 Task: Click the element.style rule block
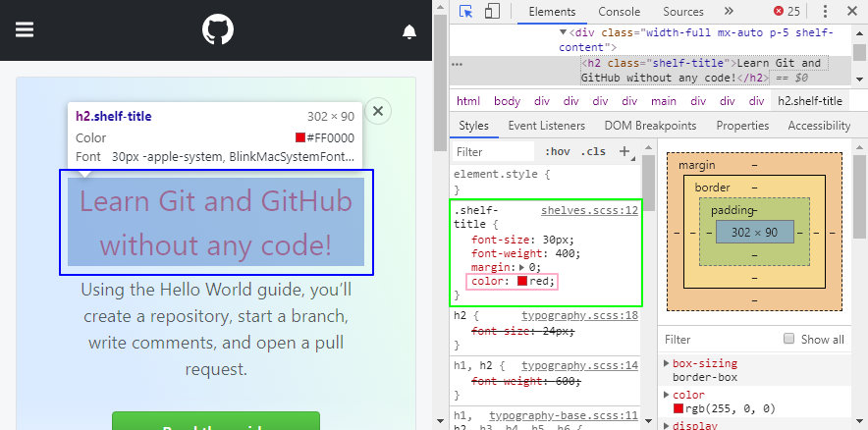545,182
